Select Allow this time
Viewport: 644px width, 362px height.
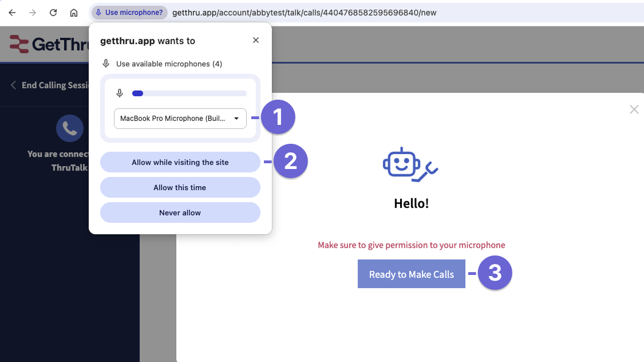pyautogui.click(x=180, y=187)
